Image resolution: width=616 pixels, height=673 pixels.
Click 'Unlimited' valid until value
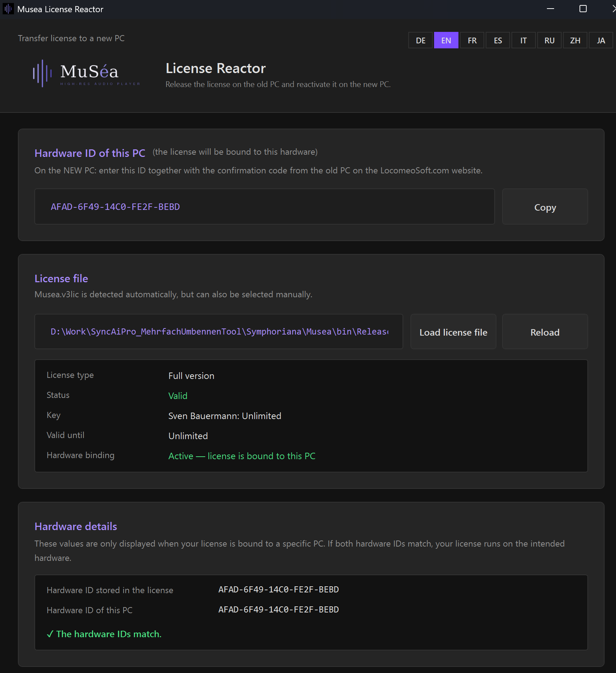(188, 436)
